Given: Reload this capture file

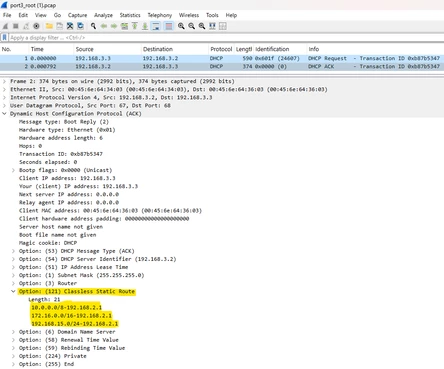Looking at the screenshot, I should click(80, 26).
